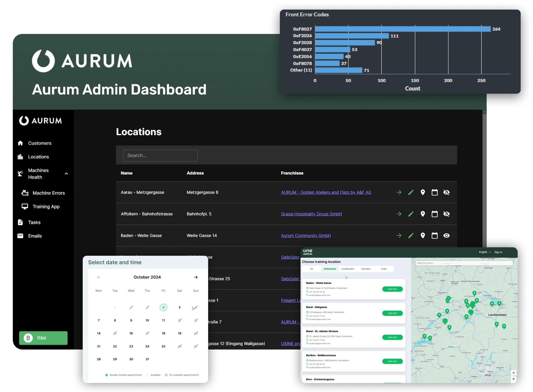The image size is (533, 392).
Task: Edit Affoltern - Bahnhofstrasse pencil icon
Action: [411, 214]
